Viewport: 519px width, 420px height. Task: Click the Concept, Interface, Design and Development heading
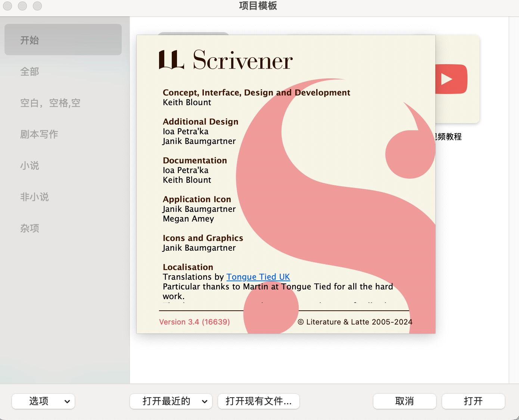point(257,93)
